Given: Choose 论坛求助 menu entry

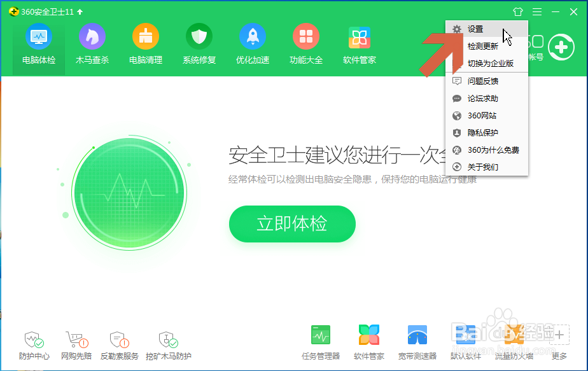Looking at the screenshot, I should [487, 98].
